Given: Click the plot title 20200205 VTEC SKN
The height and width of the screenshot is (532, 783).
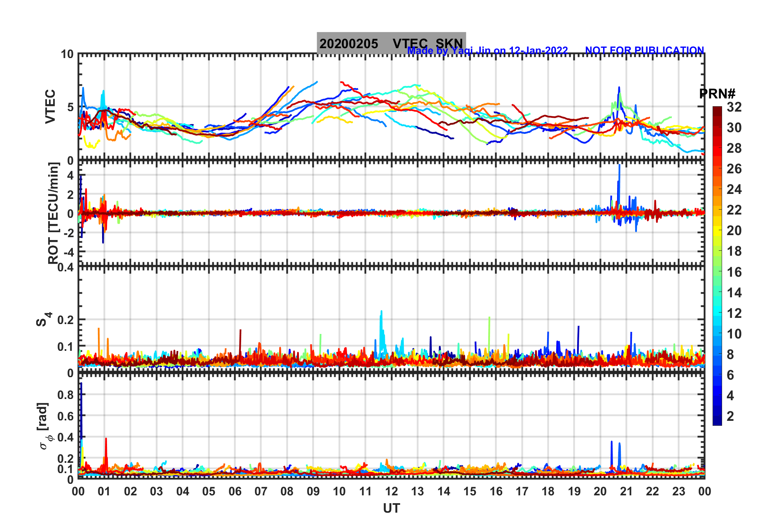Looking at the screenshot, I should [391, 43].
